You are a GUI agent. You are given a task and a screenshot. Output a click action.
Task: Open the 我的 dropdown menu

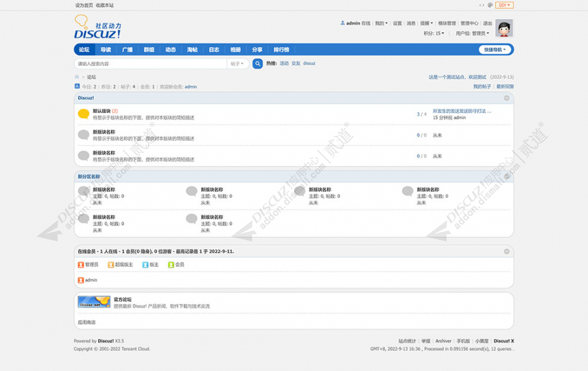(x=381, y=23)
